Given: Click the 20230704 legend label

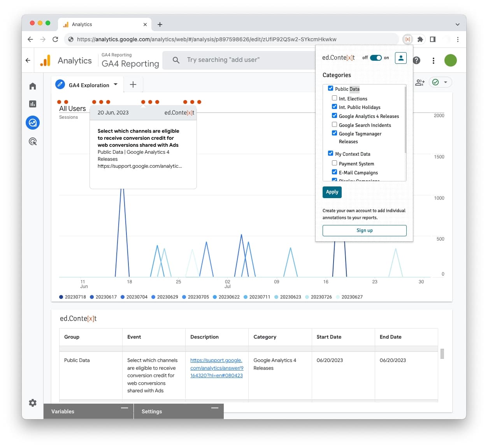Looking at the screenshot, I should coord(137,297).
